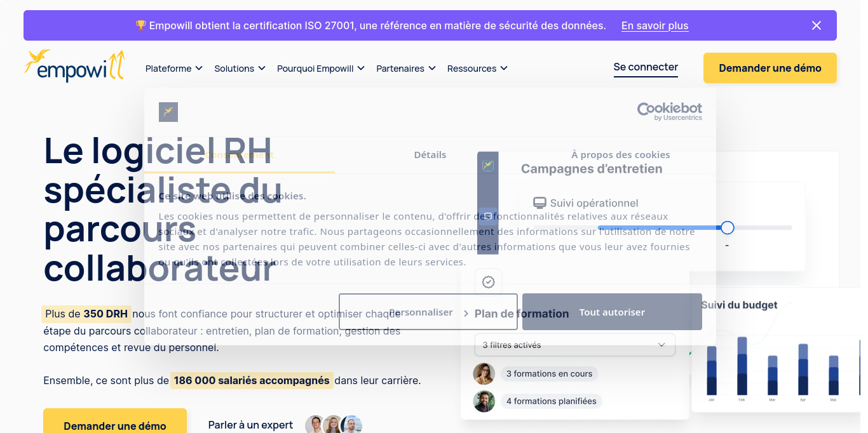The image size is (868, 433).
Task: Click the Personnaliser button
Action: [x=422, y=312]
